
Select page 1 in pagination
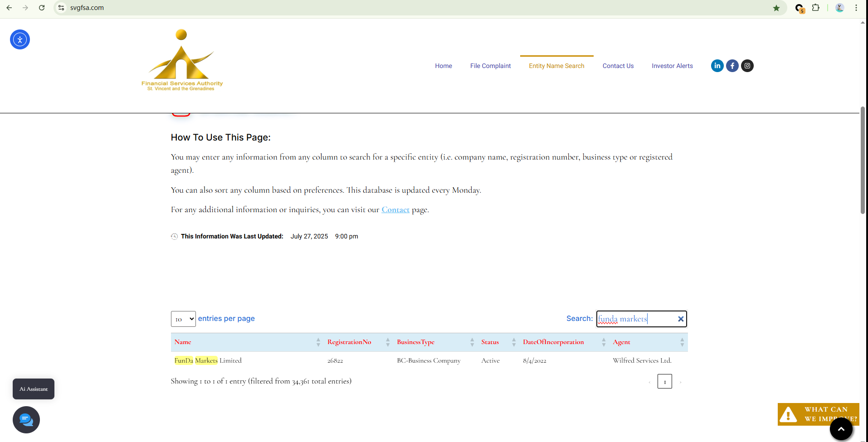(664, 382)
